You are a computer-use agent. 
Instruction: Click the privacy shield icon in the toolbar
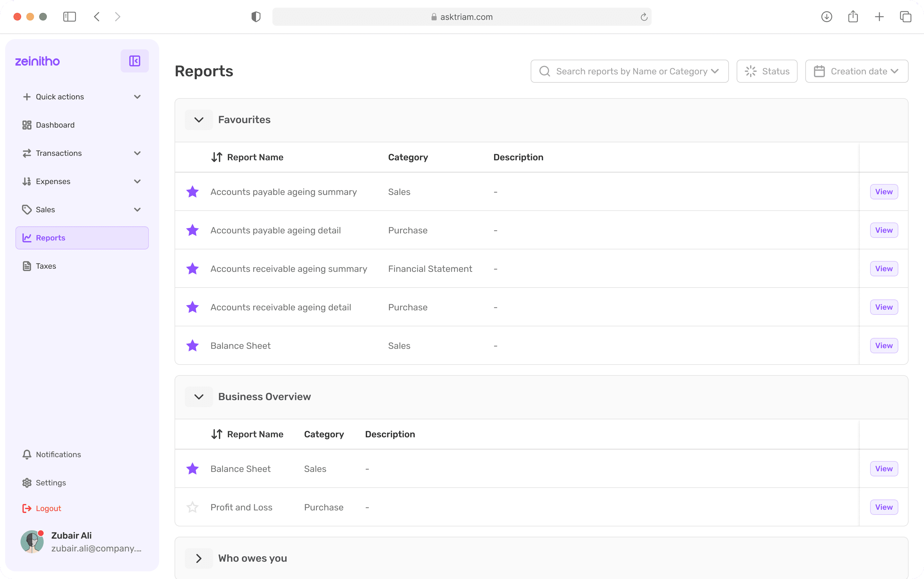coord(256,17)
